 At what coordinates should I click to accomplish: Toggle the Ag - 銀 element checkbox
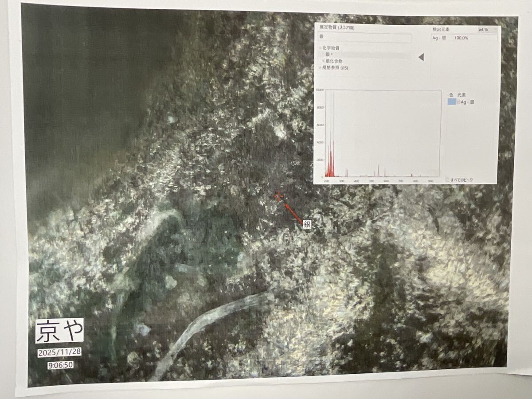point(459,102)
